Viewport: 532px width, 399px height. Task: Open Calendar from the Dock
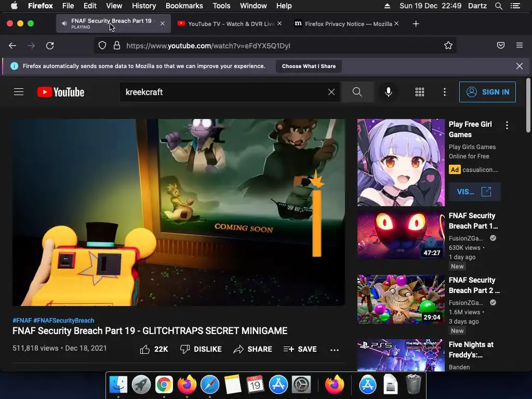(256, 384)
